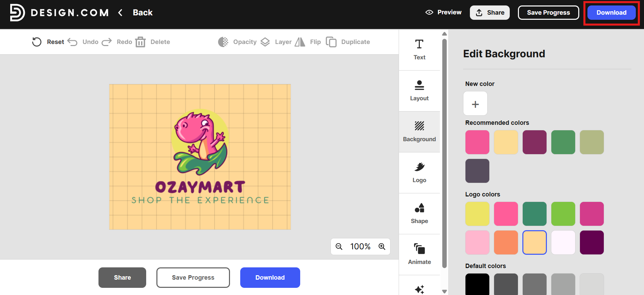Select the darkest gray Default color swatch
Image resolution: width=644 pixels, height=295 pixels.
(x=506, y=284)
